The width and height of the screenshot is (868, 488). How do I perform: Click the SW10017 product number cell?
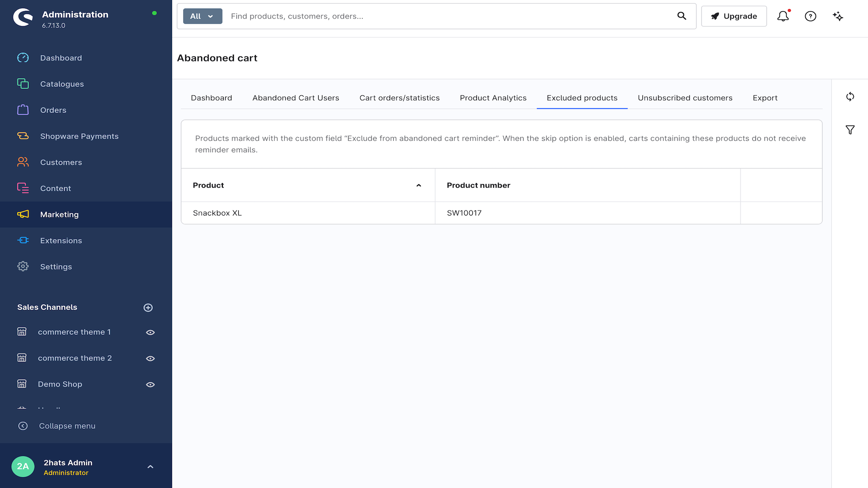pyautogui.click(x=588, y=213)
